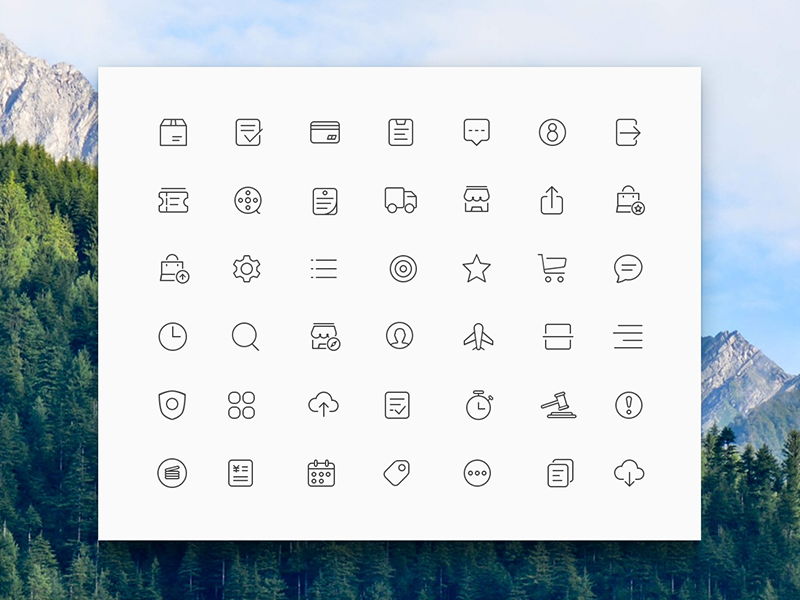Click the shield security icon
Screen dimensions: 800x600
coord(172,405)
